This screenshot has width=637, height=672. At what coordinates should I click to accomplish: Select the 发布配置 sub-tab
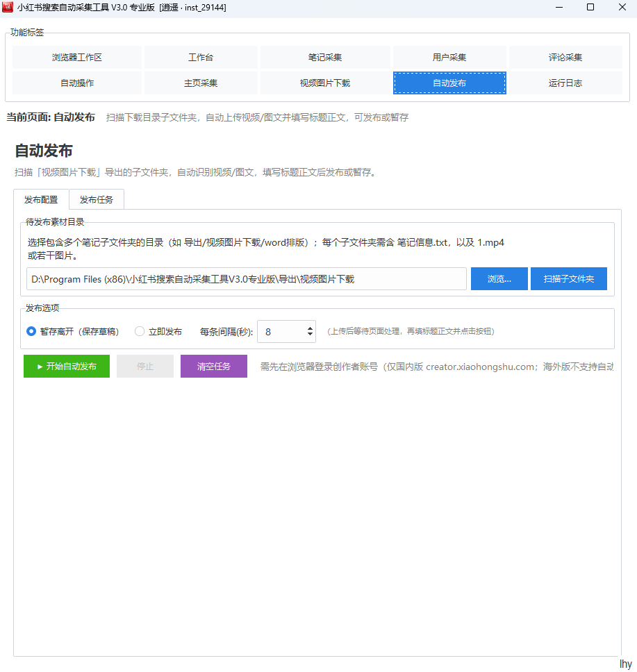(41, 200)
